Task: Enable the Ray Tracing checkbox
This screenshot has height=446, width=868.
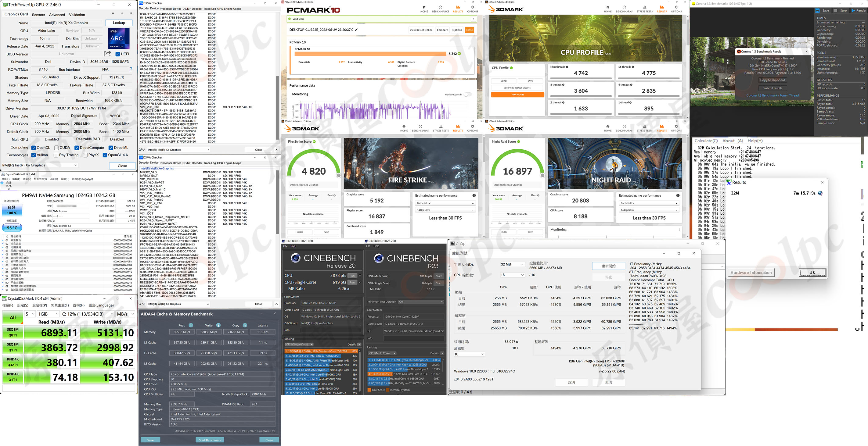Action: (56, 155)
